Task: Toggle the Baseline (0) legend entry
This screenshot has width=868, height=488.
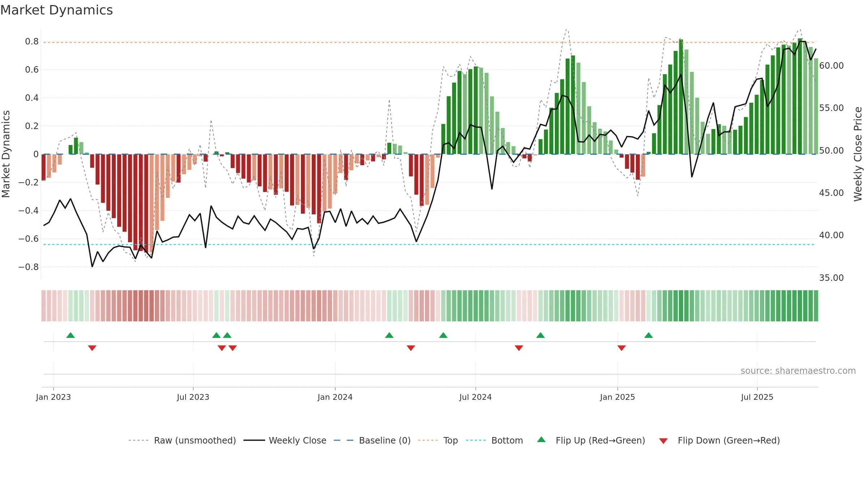Action: (x=372, y=440)
